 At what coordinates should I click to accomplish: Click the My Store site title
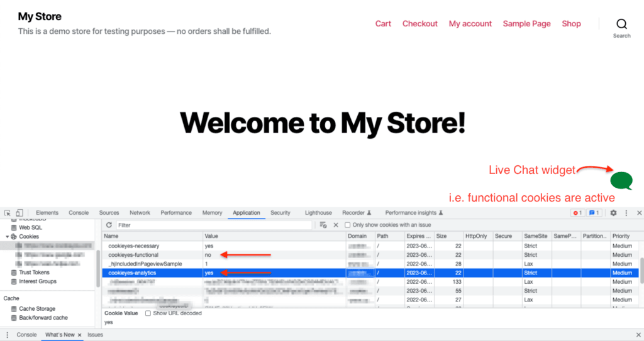[40, 16]
